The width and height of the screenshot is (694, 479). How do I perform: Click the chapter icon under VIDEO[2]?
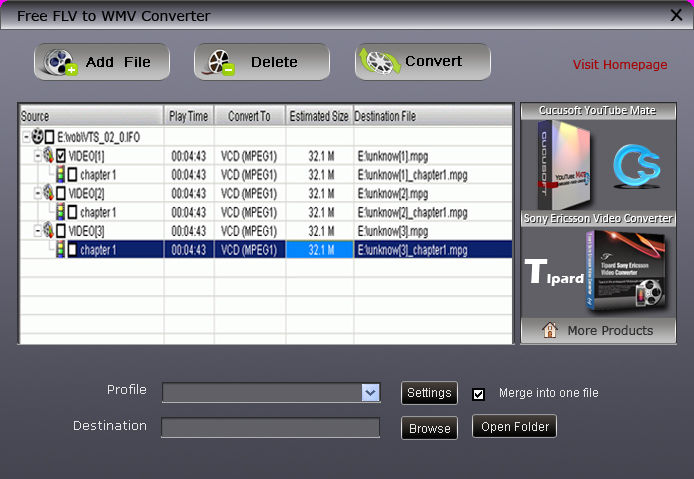(x=59, y=212)
